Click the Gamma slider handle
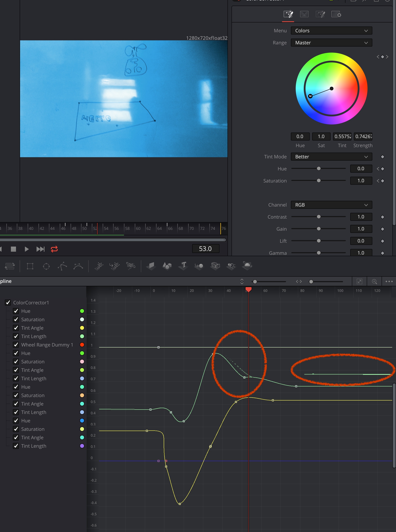396x532 pixels. [319, 253]
